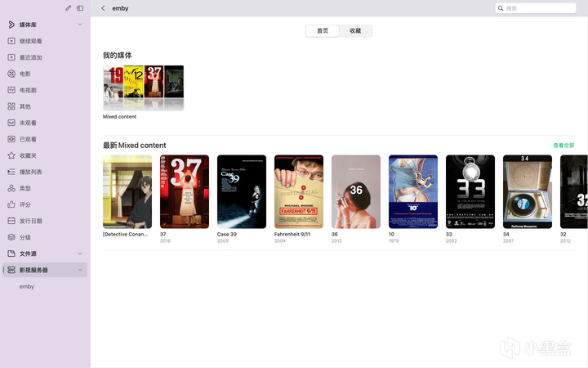Click the 媒体库 library icon
This screenshot has height=368, width=588.
(11, 25)
